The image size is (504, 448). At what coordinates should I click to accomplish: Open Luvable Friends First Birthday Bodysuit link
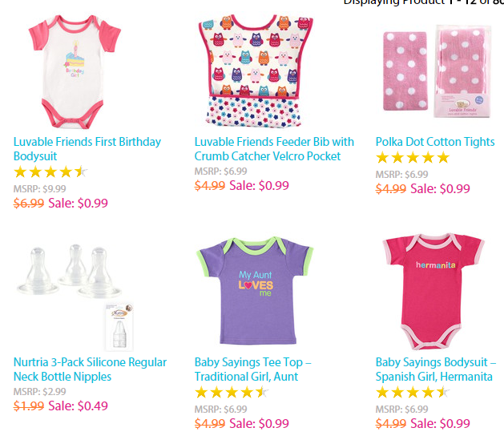point(87,148)
